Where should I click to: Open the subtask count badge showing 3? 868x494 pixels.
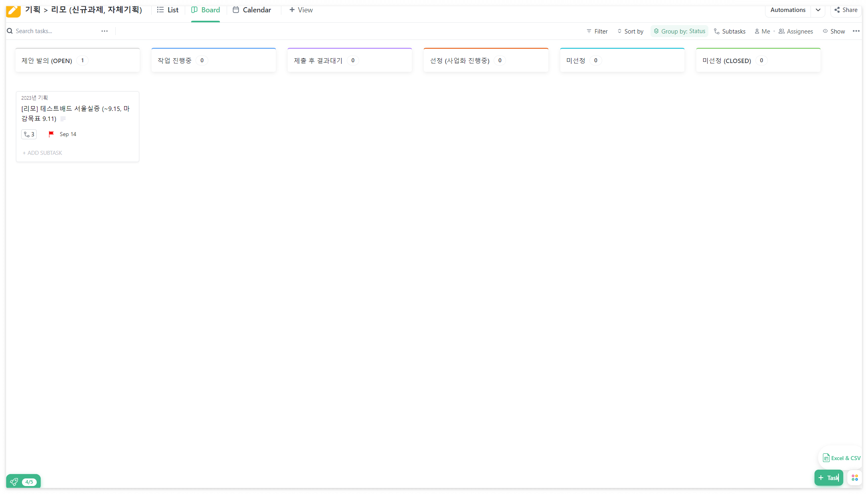29,134
